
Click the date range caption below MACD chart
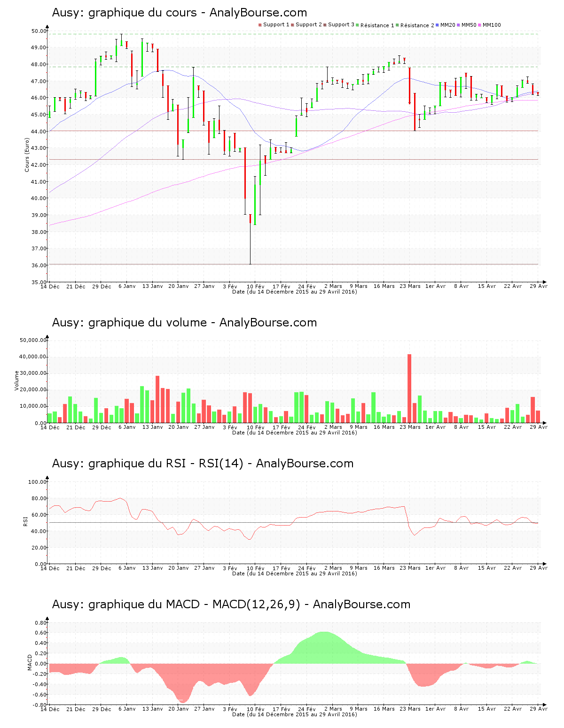click(295, 714)
